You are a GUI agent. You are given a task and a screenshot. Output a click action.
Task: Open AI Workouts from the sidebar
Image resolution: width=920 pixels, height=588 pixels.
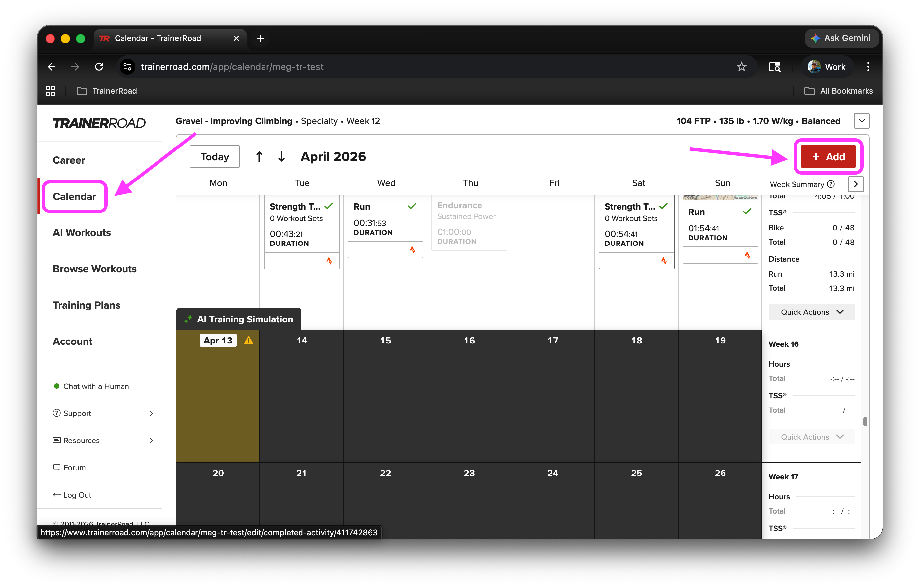(x=82, y=233)
